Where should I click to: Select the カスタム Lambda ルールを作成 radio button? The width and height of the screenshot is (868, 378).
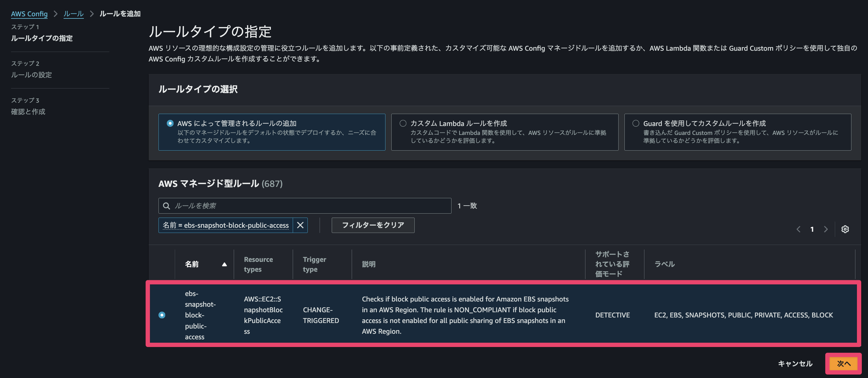(403, 123)
